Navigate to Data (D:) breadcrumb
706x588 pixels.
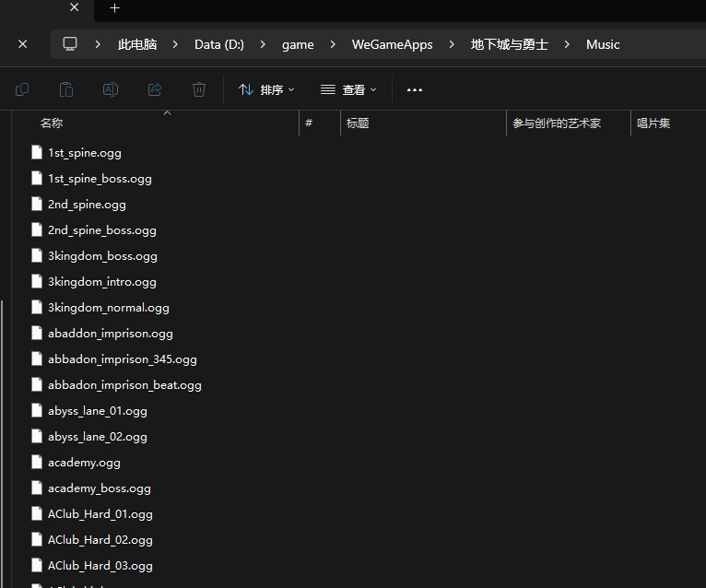219,44
